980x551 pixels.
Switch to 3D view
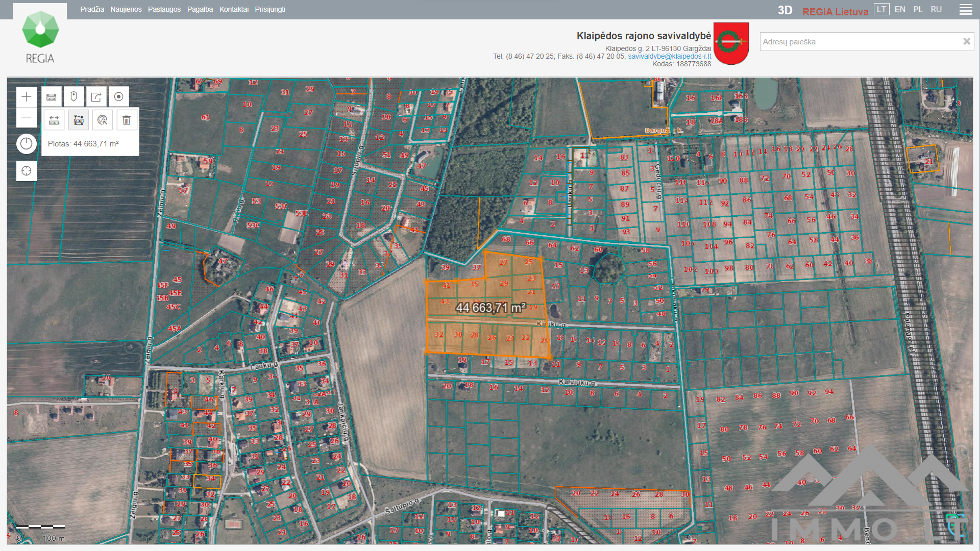(x=785, y=11)
